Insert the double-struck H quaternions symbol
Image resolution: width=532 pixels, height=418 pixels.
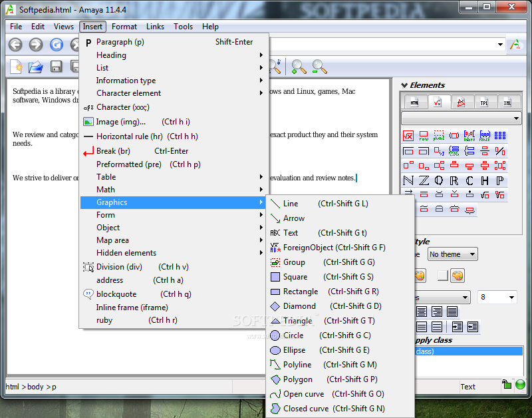pos(485,180)
